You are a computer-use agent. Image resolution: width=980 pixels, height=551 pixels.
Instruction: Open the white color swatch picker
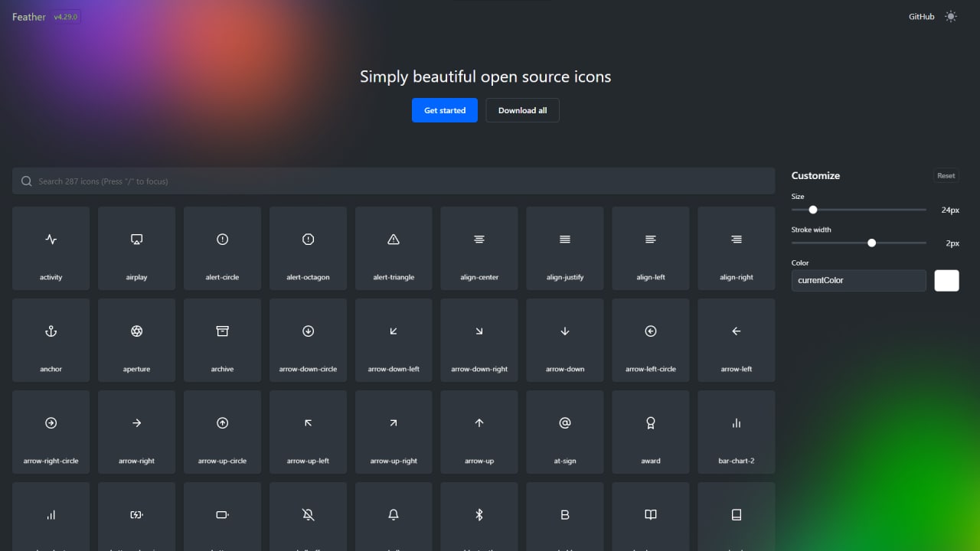point(947,280)
